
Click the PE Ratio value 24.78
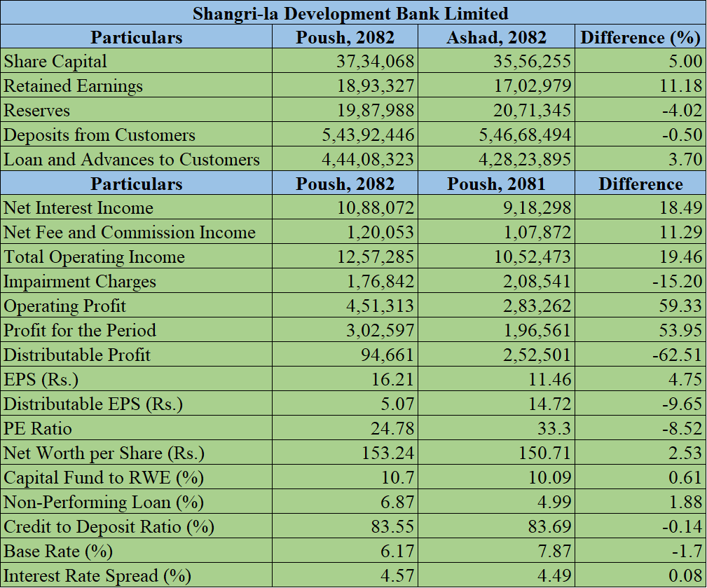(x=392, y=429)
